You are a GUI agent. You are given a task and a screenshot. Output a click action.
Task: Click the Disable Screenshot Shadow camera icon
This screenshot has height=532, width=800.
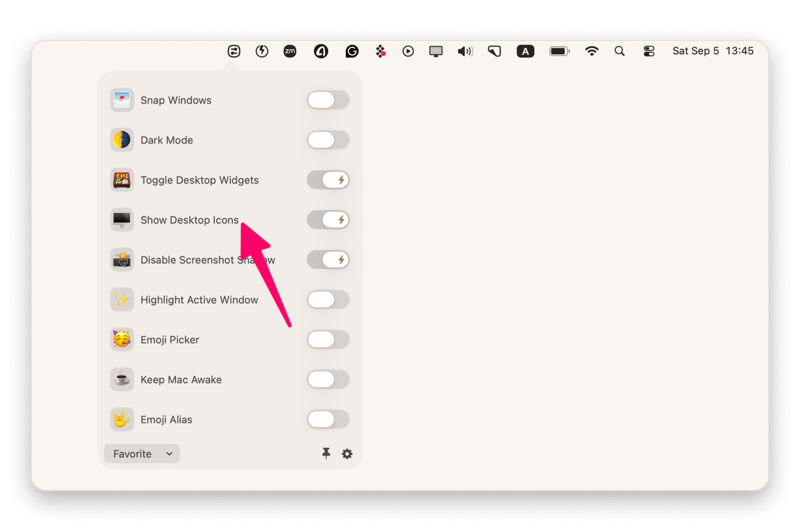(122, 260)
